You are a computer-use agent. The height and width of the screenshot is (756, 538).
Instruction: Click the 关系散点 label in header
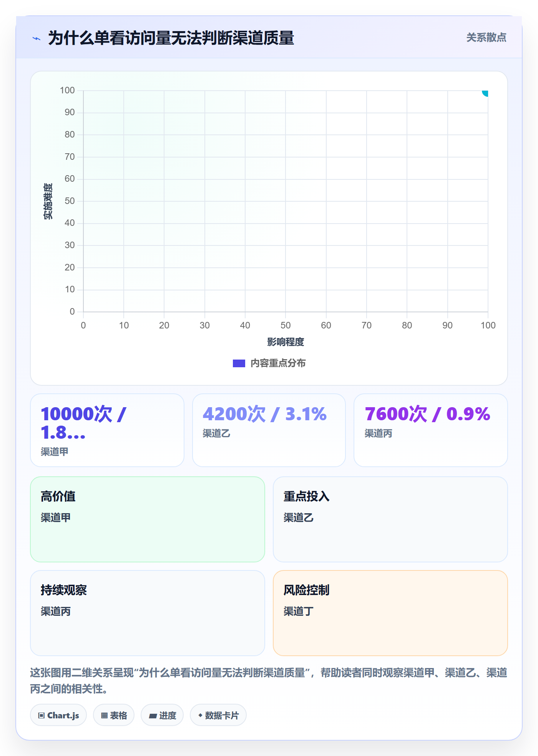(x=486, y=38)
